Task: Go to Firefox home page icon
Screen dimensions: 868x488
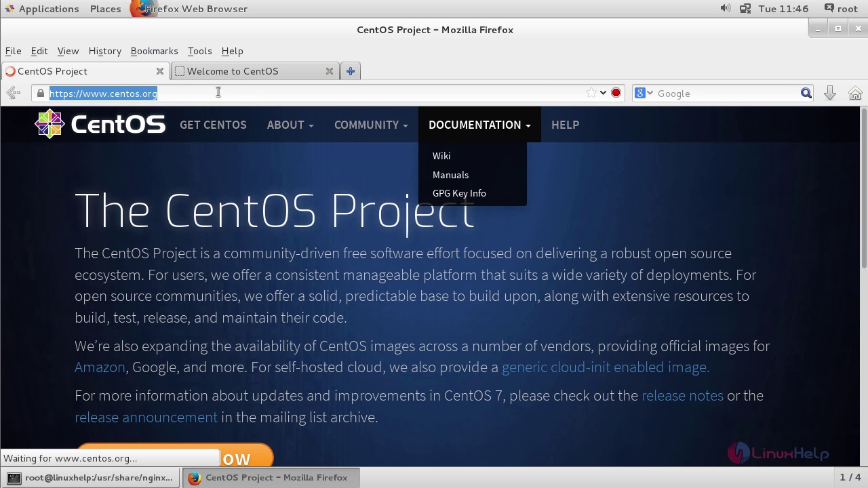Action: [x=855, y=94]
